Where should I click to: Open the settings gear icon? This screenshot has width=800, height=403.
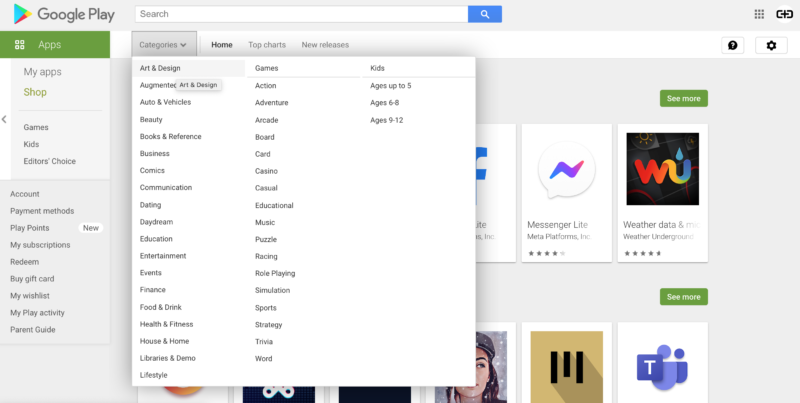click(770, 45)
